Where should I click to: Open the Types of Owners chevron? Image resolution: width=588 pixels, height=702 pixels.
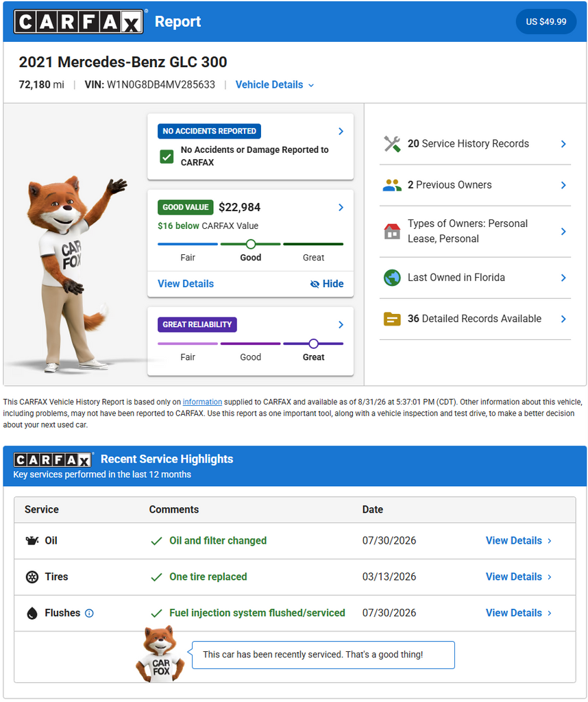pos(564,232)
